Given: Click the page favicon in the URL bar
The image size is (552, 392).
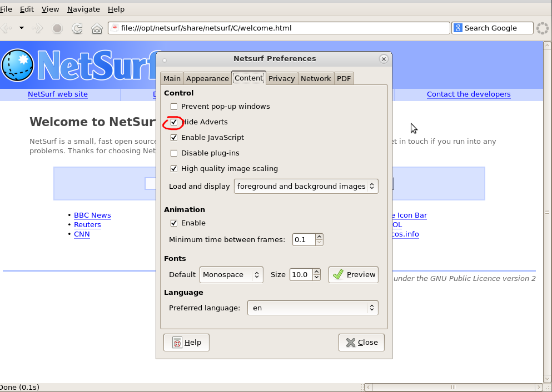Looking at the screenshot, I should (x=115, y=28).
